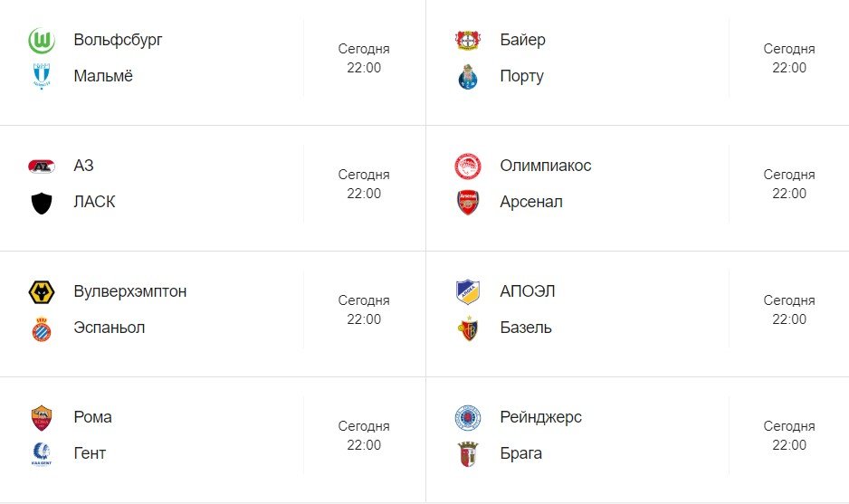849x504 pixels.
Task: Select the Bayer Leverkusen logo
Action: coord(467,41)
